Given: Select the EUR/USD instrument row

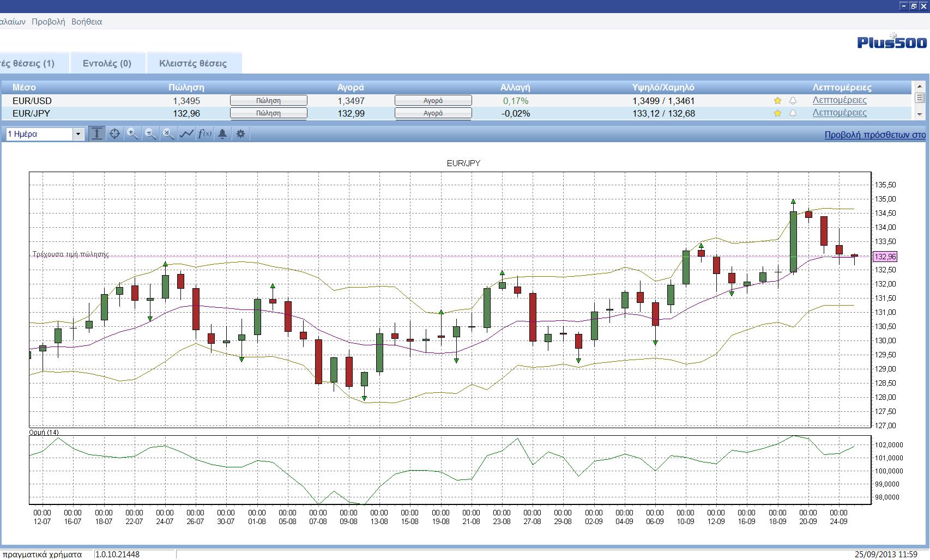Looking at the screenshot, I should [x=457, y=101].
